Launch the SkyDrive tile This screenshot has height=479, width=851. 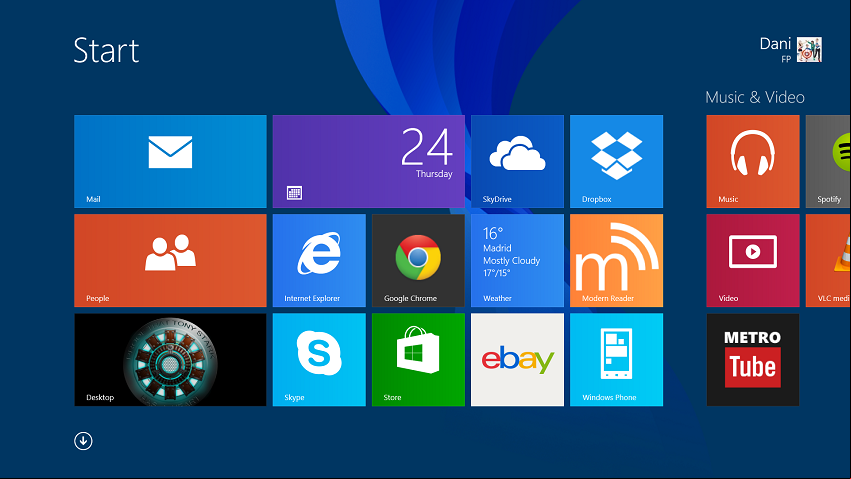[x=517, y=161]
